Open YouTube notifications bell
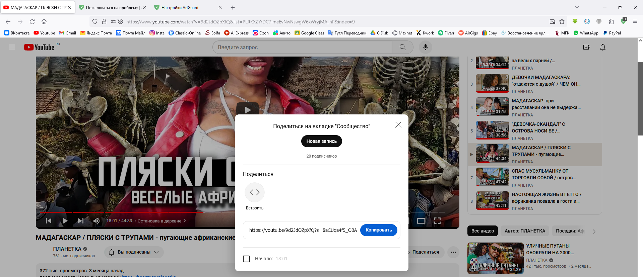 click(602, 47)
